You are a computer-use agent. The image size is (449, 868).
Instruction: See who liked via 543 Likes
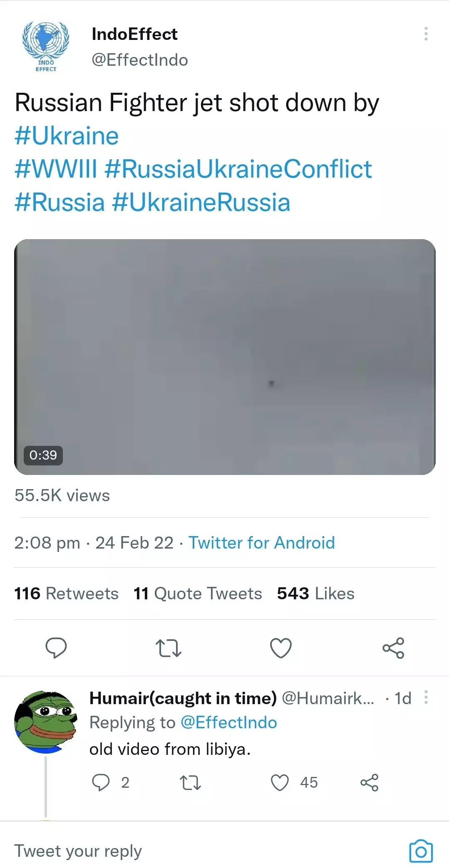click(x=315, y=594)
